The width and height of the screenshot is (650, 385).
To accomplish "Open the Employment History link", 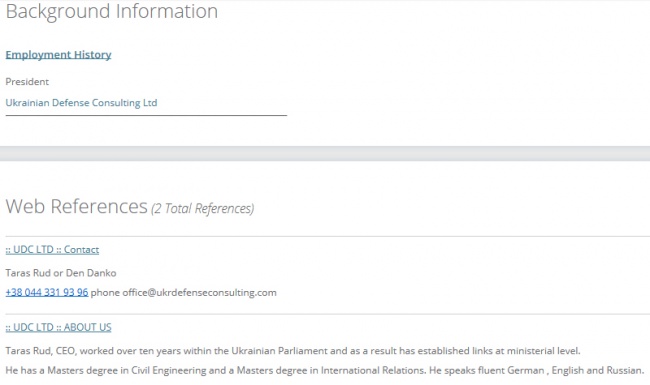I will (58, 55).
